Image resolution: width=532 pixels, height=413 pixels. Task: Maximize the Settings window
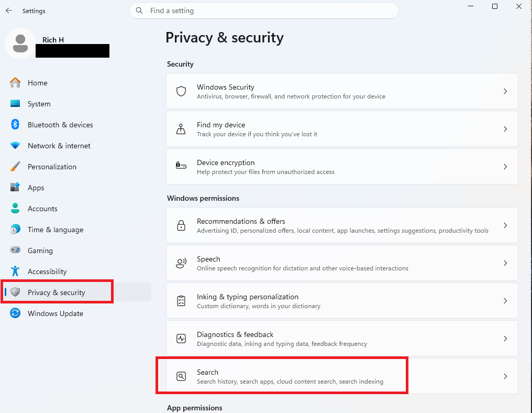[x=495, y=6]
